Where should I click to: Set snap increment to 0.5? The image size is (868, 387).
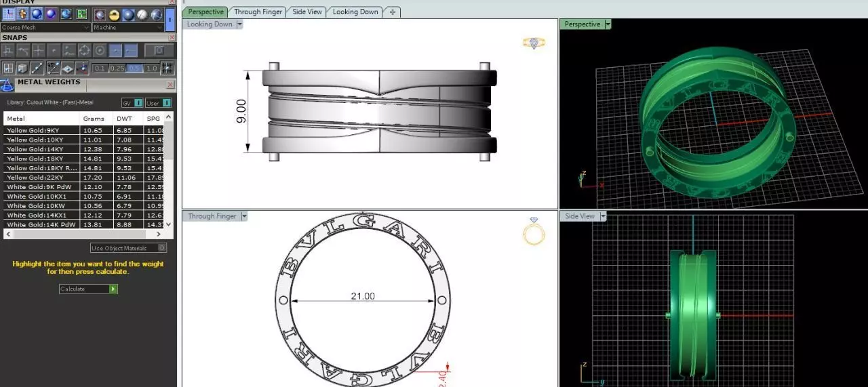click(134, 68)
